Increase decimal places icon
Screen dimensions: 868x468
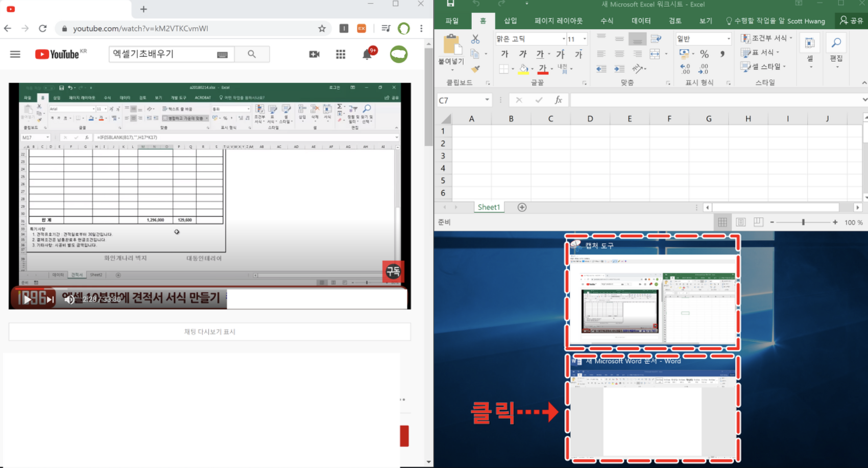(x=685, y=69)
